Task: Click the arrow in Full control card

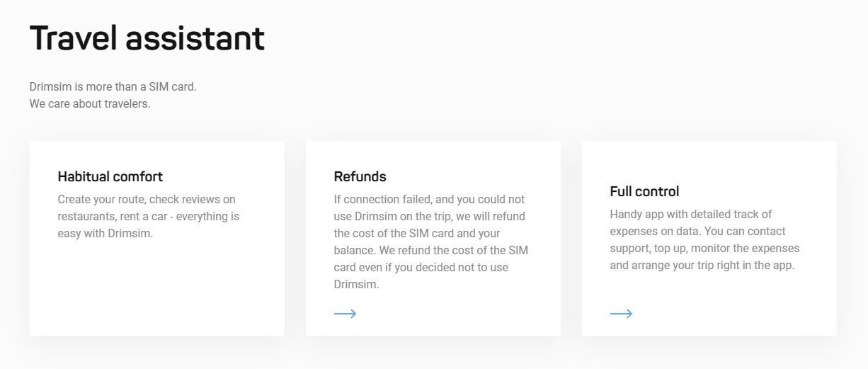Action: 621,314
